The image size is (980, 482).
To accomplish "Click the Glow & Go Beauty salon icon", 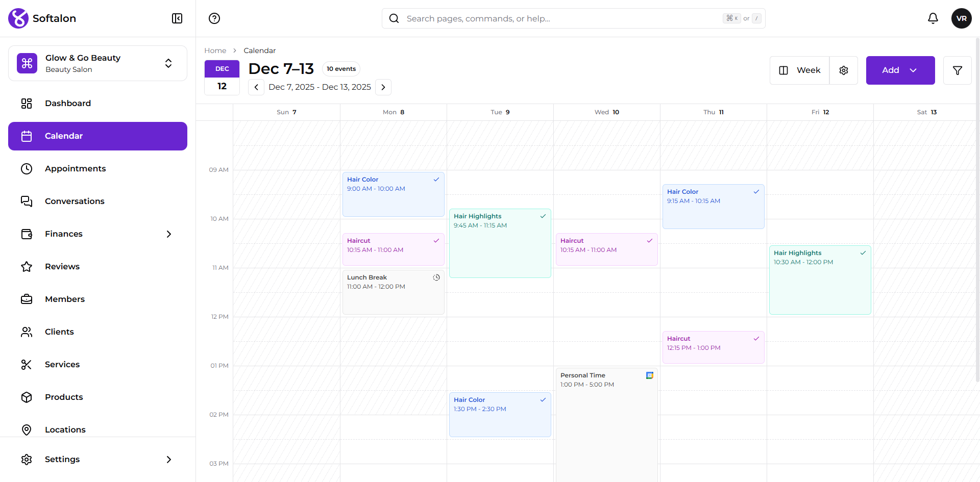I will click(x=27, y=63).
